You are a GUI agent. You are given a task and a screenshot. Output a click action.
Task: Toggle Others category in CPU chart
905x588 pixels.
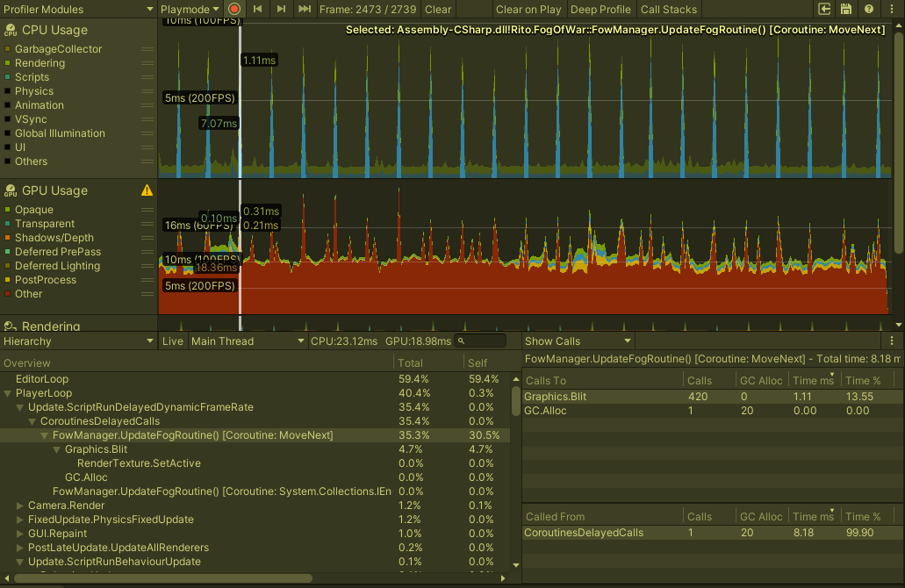8,161
